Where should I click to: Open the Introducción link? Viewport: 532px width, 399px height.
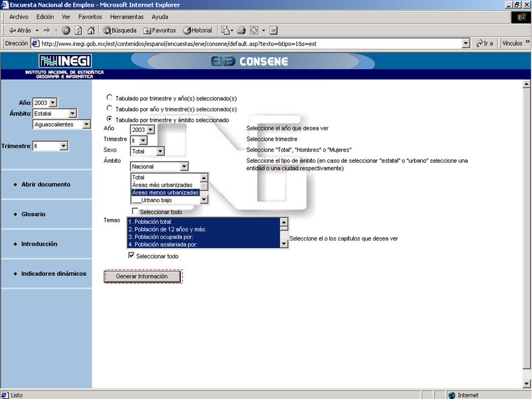coord(39,244)
